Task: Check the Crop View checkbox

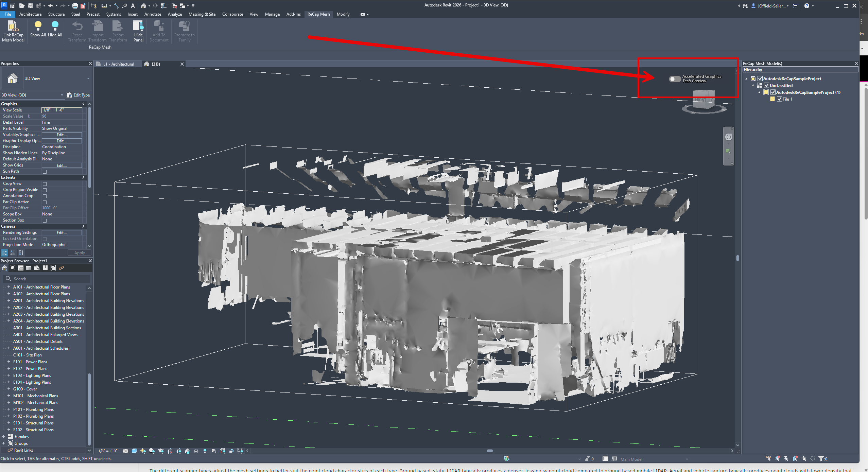Action: (x=45, y=184)
